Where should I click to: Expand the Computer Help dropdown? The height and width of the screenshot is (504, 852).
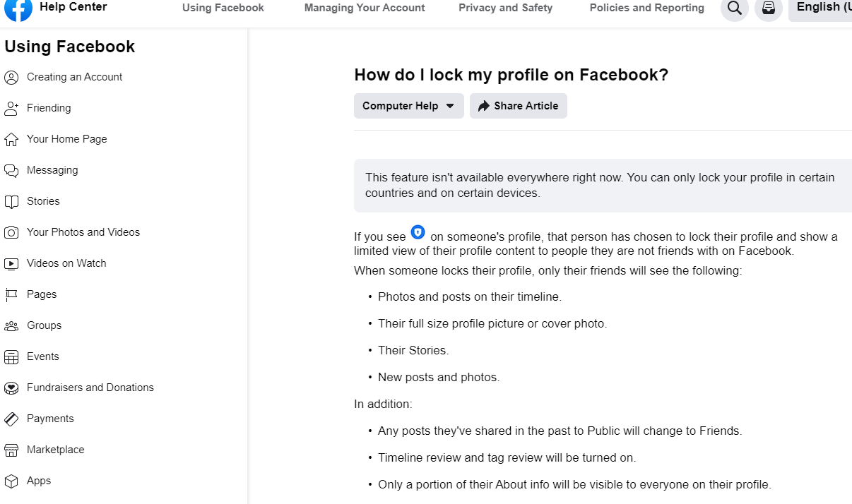point(409,106)
